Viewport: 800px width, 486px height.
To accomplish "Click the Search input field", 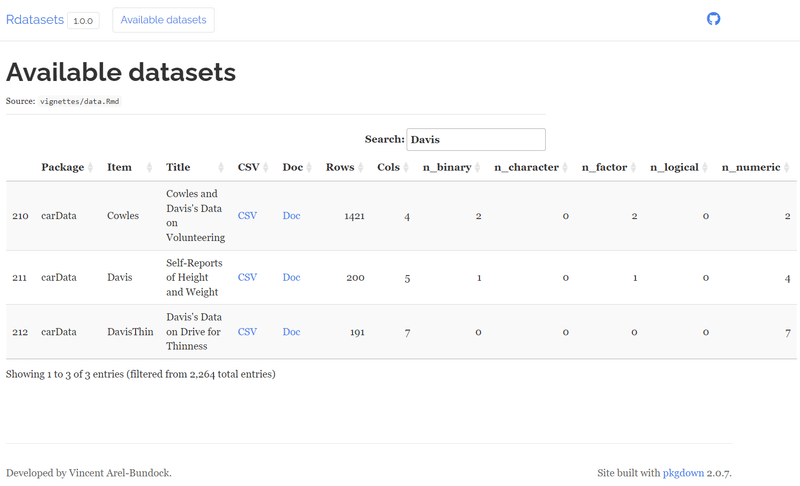I will pyautogui.click(x=475, y=139).
